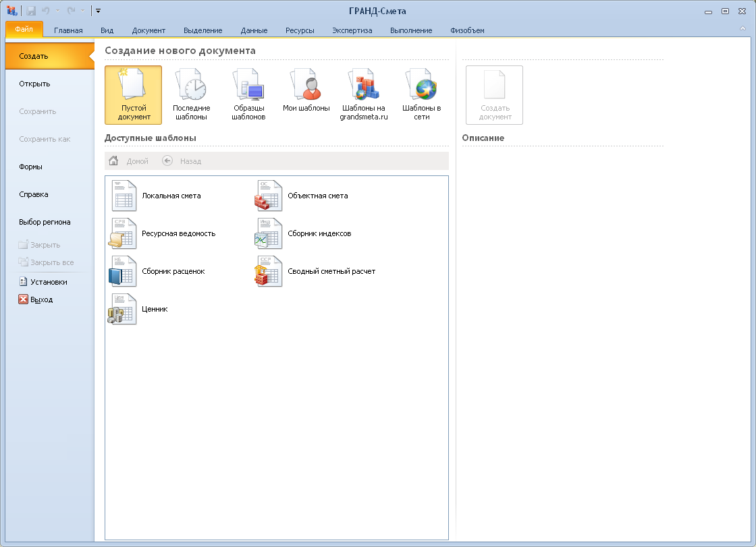The width and height of the screenshot is (756, 547).
Task: Collapse the ribbon with the chevron
Action: (x=742, y=28)
